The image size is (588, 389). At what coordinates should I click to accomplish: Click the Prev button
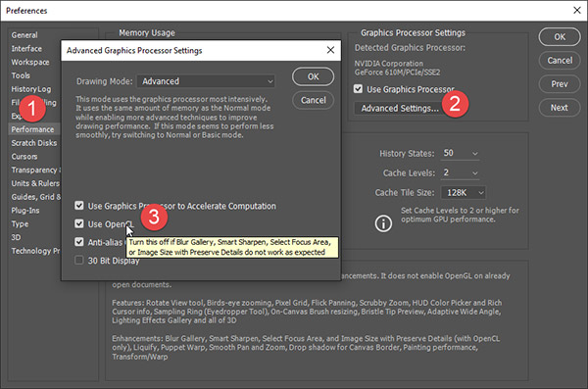[560, 84]
